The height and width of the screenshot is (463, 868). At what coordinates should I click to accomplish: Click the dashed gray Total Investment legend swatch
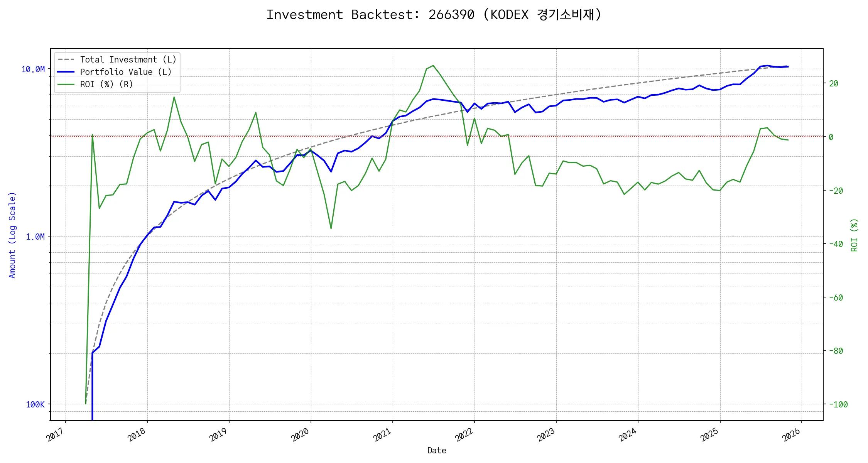pyautogui.click(x=66, y=60)
